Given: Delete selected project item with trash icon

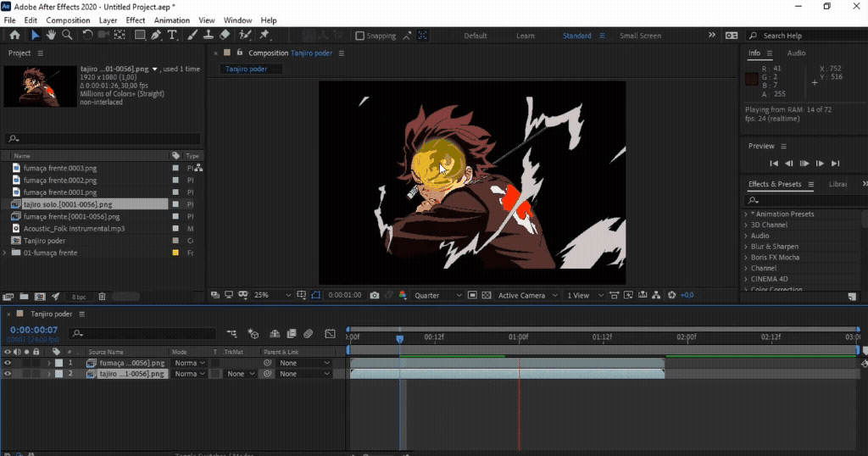Looking at the screenshot, I should [x=102, y=297].
